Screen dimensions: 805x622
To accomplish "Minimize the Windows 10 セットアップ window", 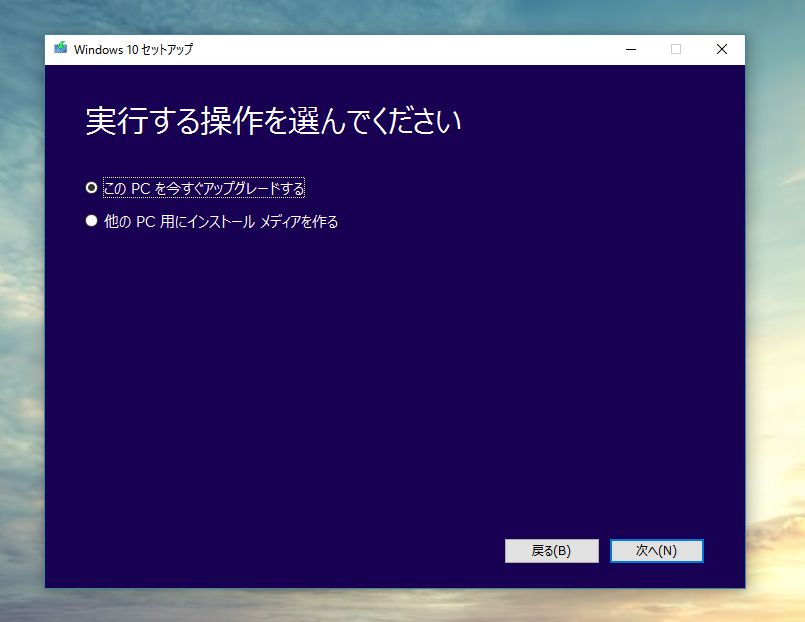I will tap(631, 49).
